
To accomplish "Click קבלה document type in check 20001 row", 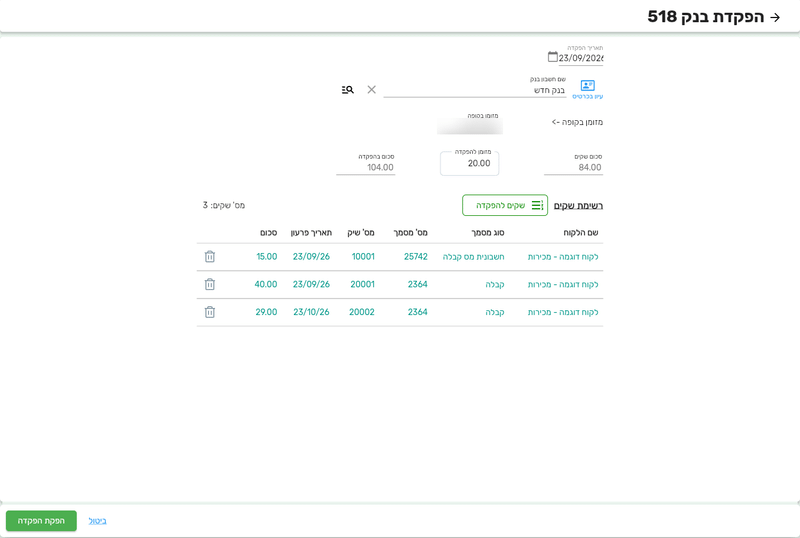I will [495, 284].
